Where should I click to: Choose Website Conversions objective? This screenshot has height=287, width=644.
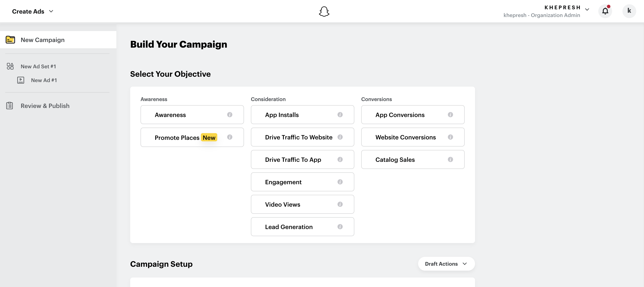413,137
